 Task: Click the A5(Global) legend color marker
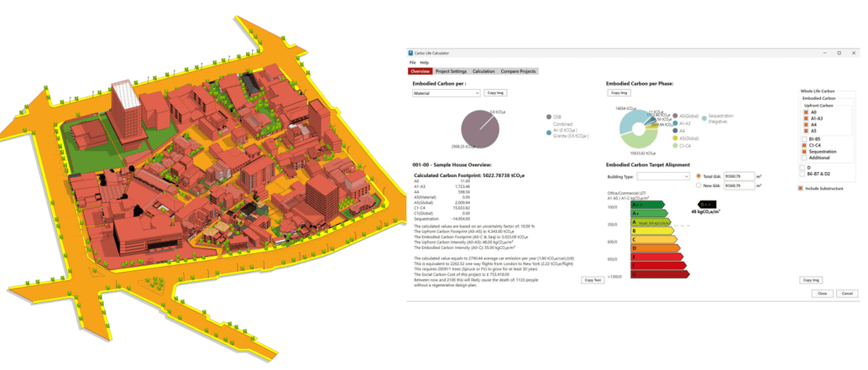pyautogui.click(x=676, y=138)
